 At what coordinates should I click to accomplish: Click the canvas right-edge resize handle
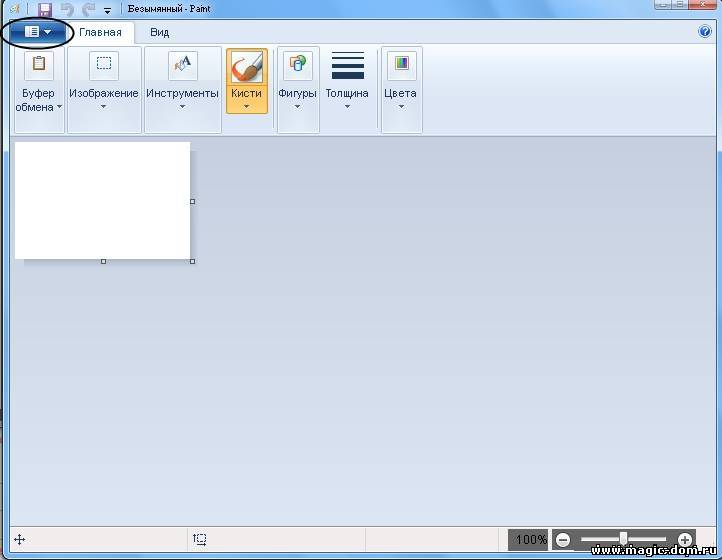pos(192,201)
